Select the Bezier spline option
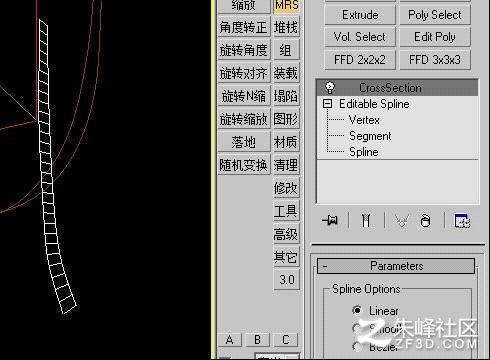 pos(357,346)
